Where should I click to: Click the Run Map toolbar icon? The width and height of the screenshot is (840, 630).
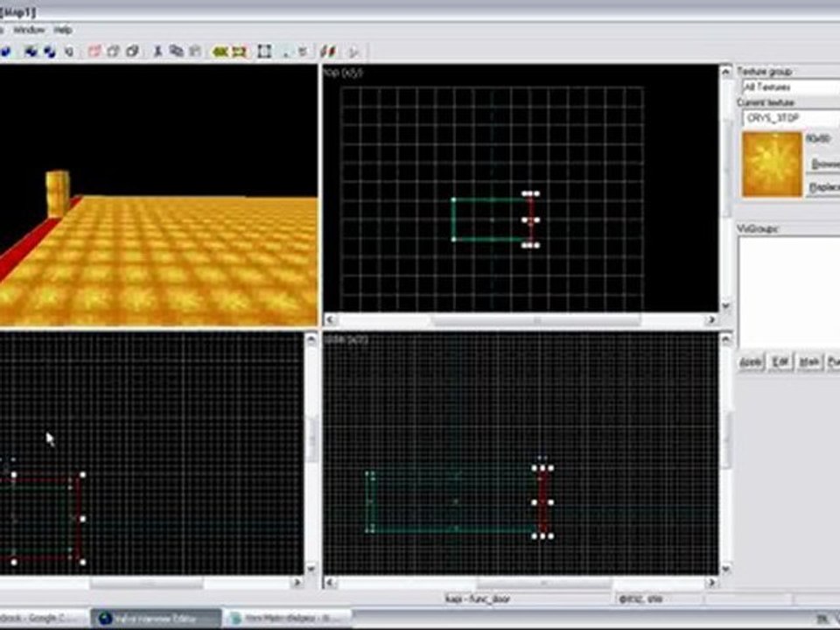click(353, 52)
